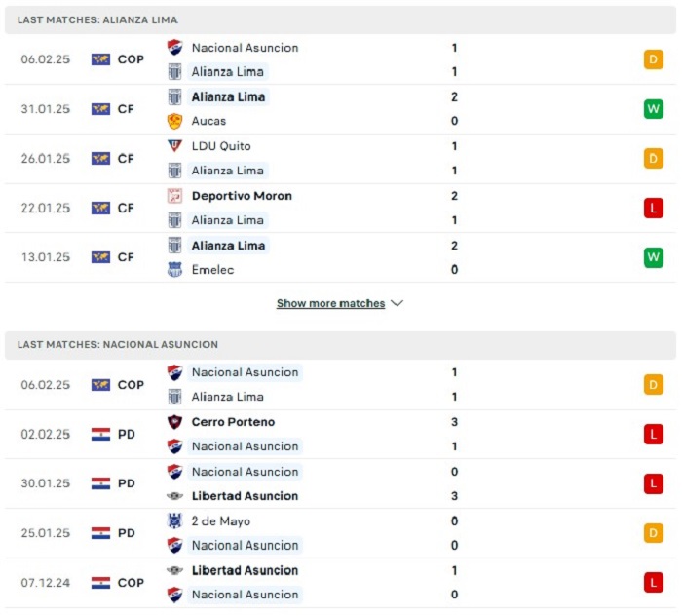
Task: Click the Deportivo Moron crest icon
Action: [x=174, y=196]
